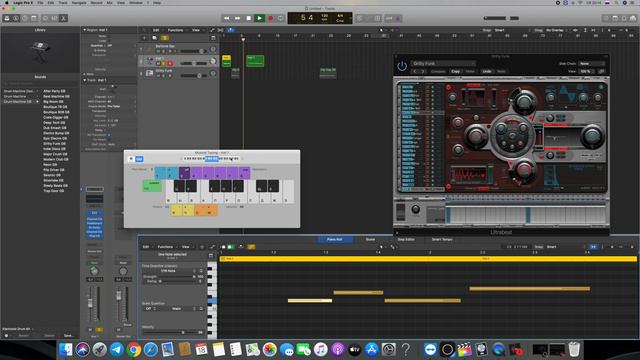This screenshot has width=640, height=360.
Task: Toggle the count-in button beside metronome
Action: (x=389, y=18)
